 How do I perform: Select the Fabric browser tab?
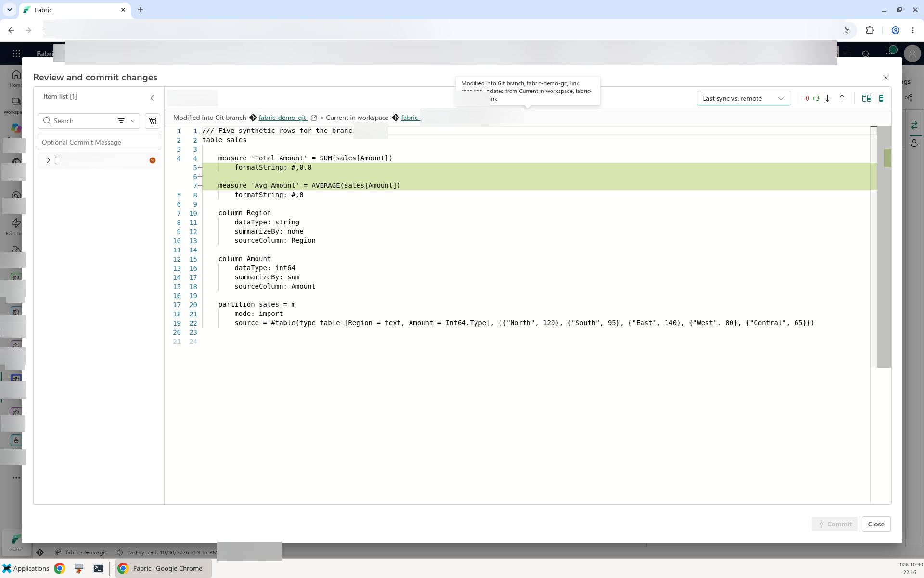coord(75,10)
